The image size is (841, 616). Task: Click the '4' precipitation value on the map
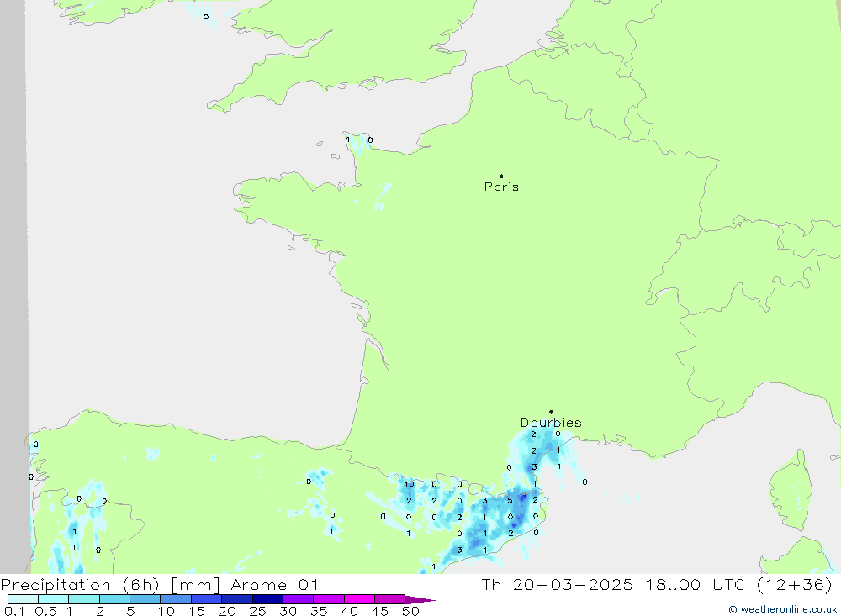tap(485, 534)
